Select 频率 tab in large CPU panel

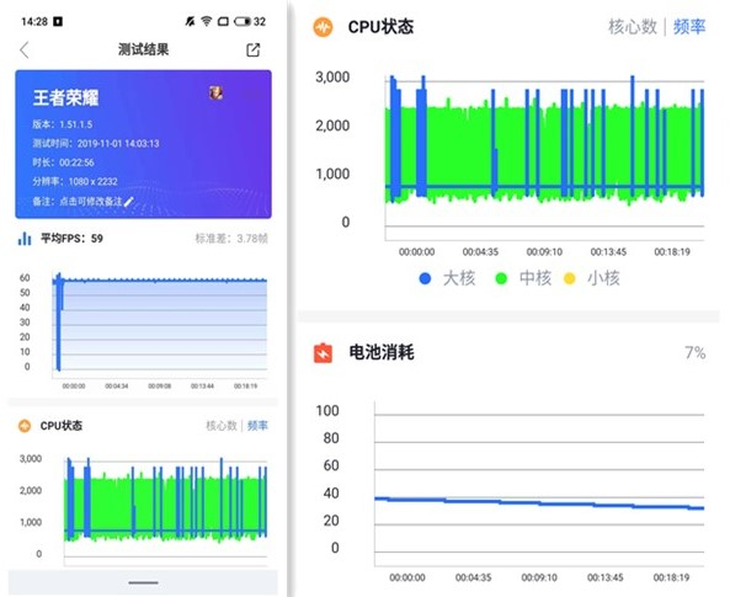[689, 27]
